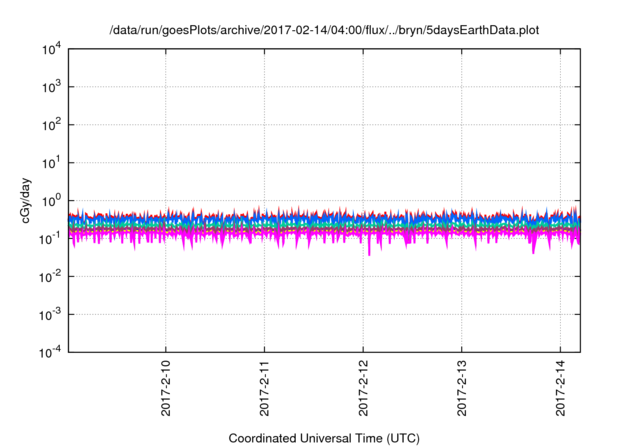This screenshot has height=448, width=640.
Task: Click the 10^0 y-axis tick label
Action: pos(51,201)
